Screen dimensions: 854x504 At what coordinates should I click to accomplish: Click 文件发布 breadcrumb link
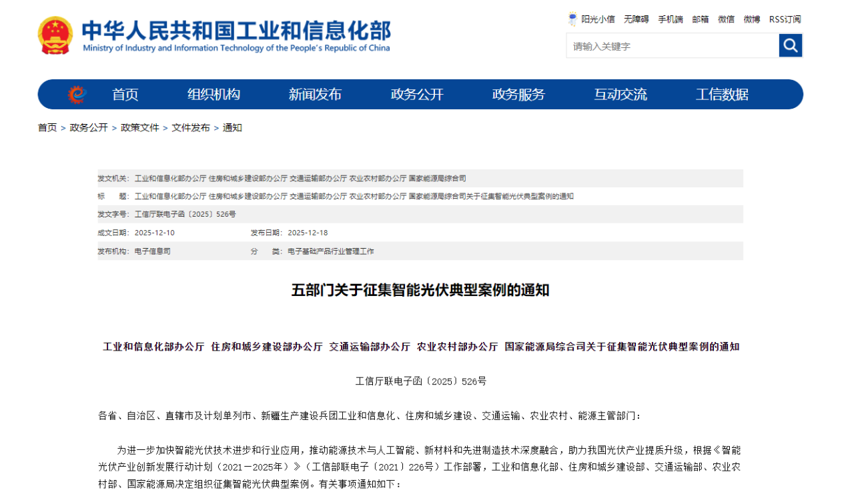pyautogui.click(x=191, y=127)
